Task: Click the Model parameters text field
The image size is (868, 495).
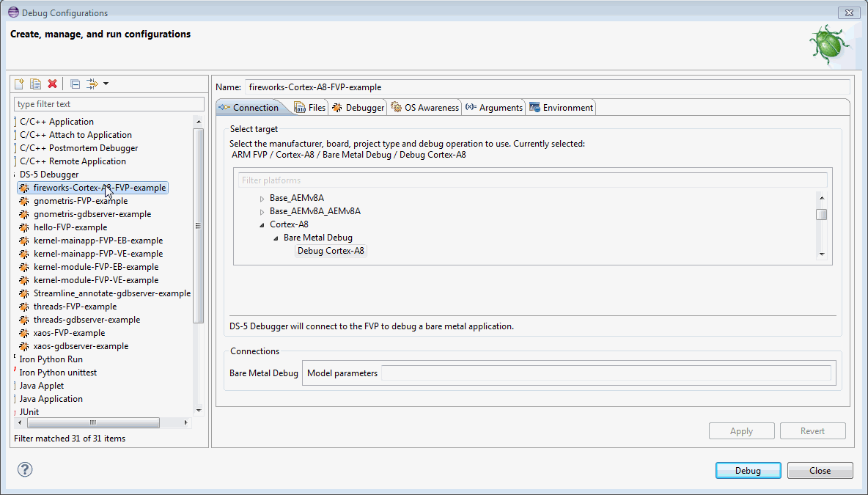Action: click(x=606, y=373)
